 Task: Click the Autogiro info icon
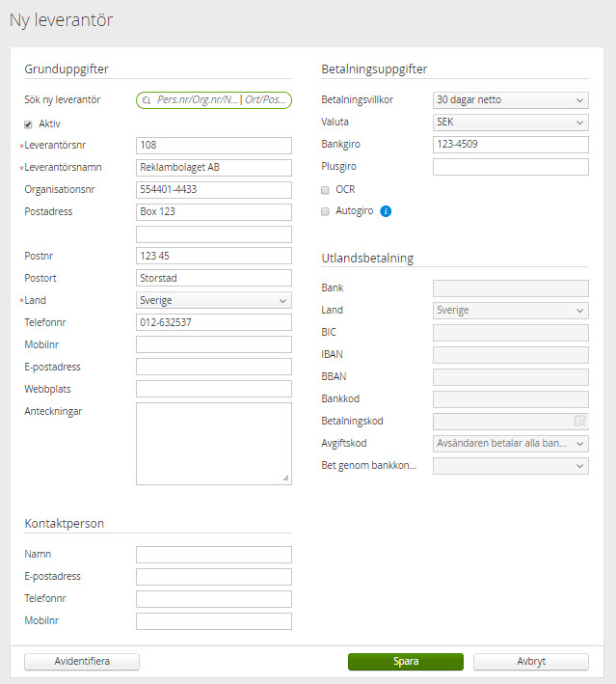[x=386, y=211]
